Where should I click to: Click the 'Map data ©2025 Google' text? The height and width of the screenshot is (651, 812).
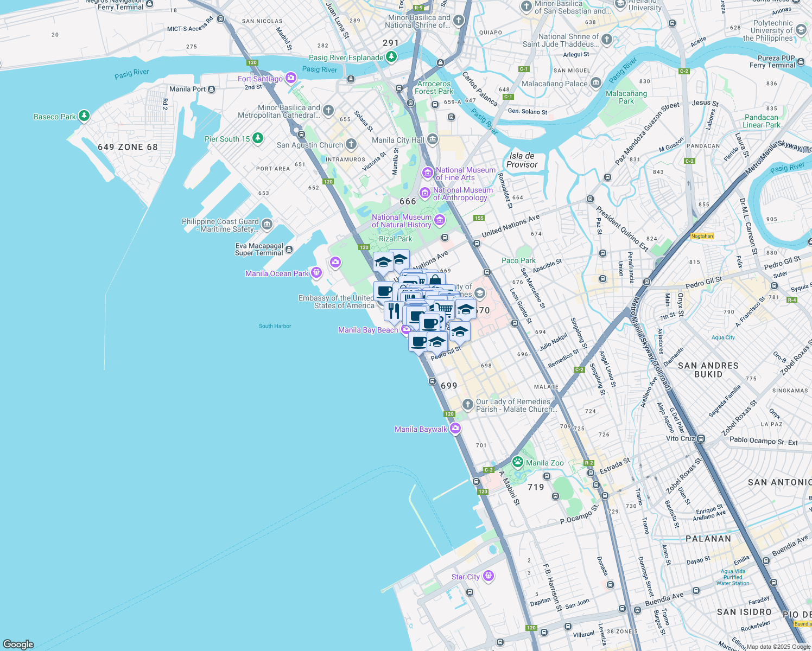click(778, 647)
